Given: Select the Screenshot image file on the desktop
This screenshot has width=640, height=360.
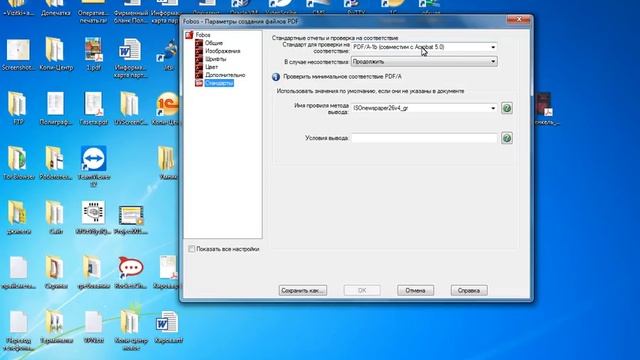Looking at the screenshot, I should tap(18, 55).
